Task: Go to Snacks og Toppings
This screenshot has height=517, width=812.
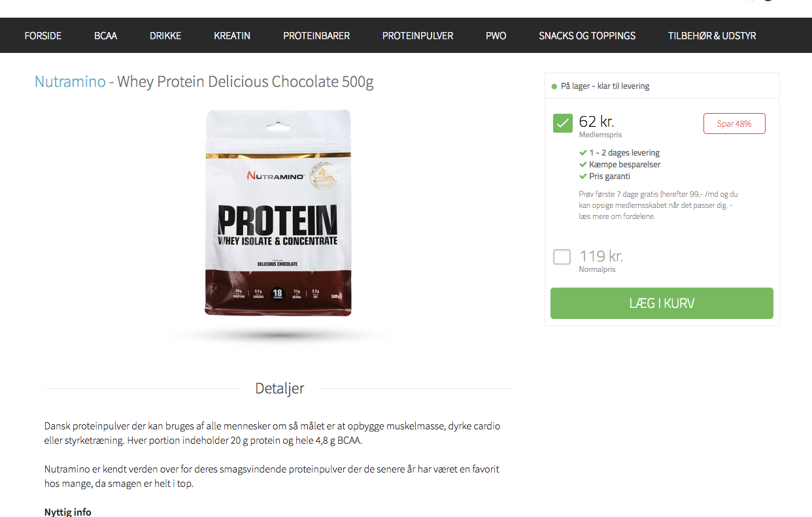Action: coord(587,35)
